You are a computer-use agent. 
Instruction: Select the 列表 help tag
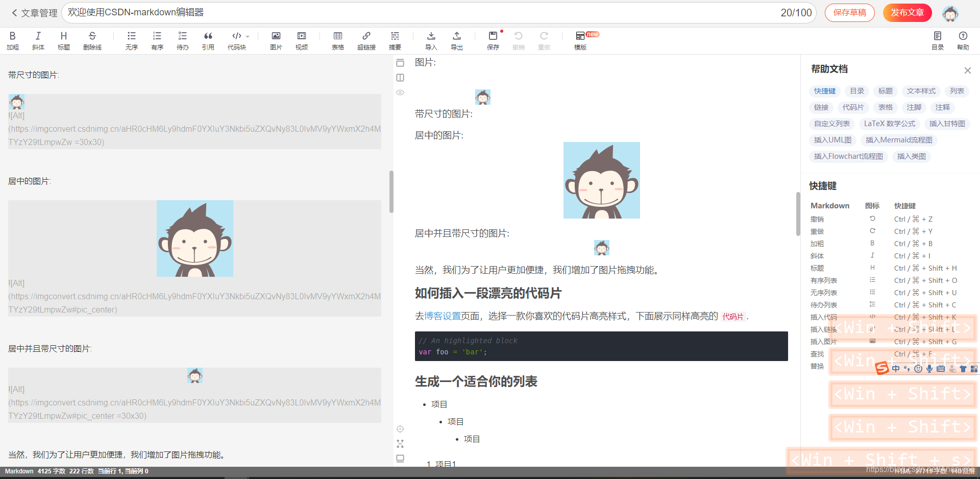[x=957, y=91]
